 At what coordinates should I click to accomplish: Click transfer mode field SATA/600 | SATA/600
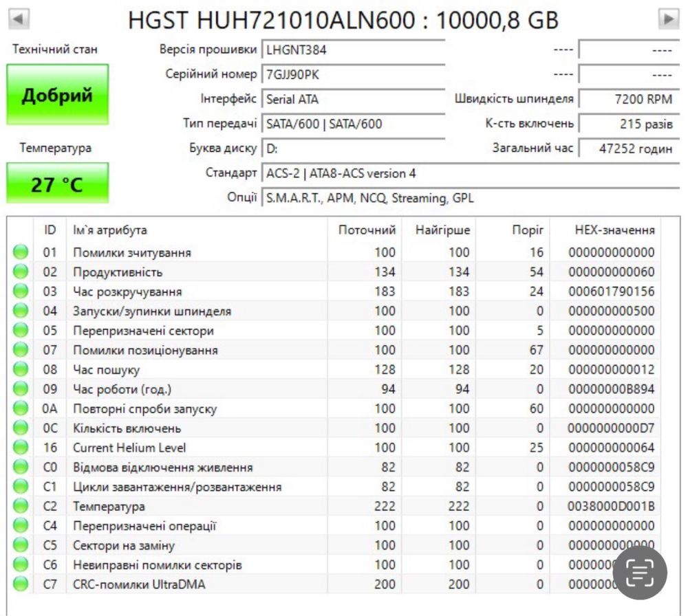click(x=353, y=124)
